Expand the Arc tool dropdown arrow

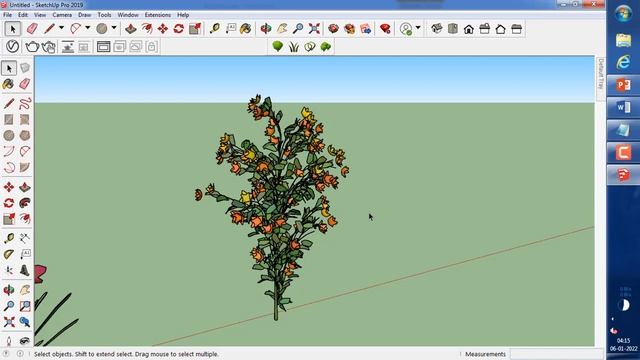(87, 28)
